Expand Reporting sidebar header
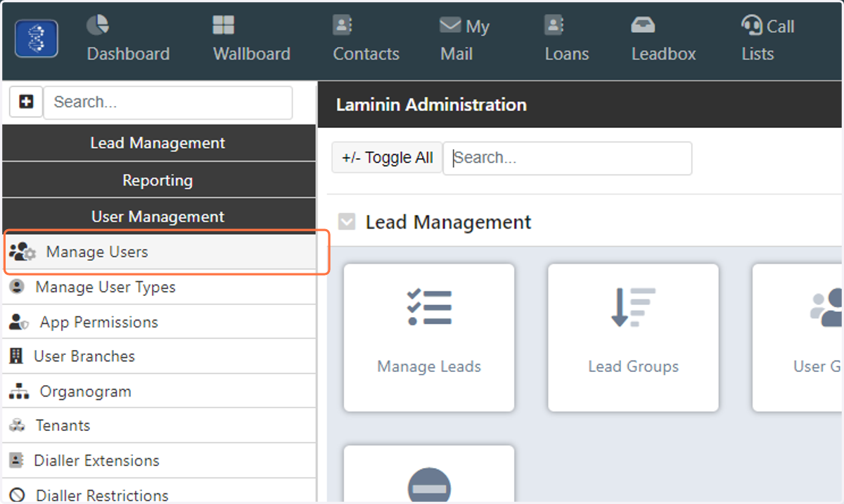The height and width of the screenshot is (504, 844). click(159, 180)
